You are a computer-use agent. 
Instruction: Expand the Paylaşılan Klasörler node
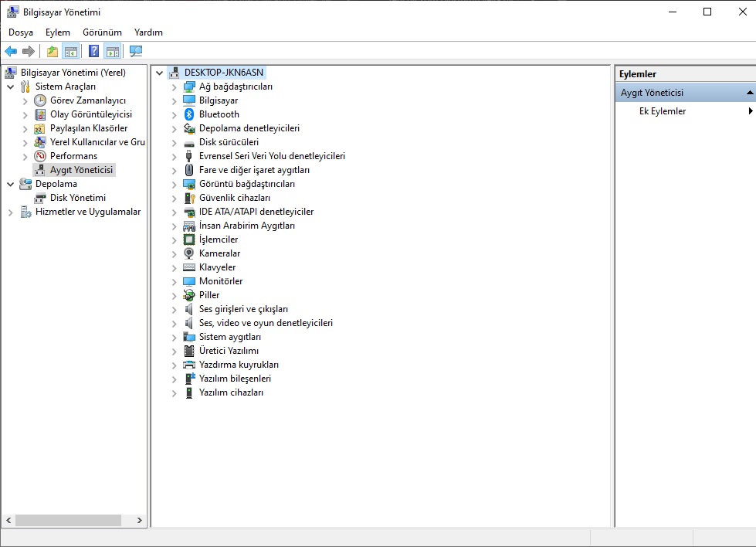pos(25,129)
